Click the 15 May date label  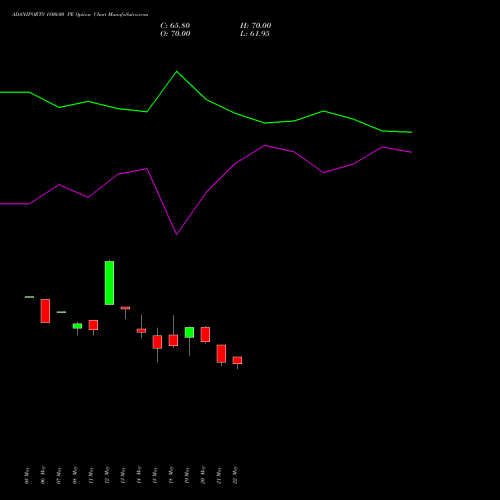coord(155,476)
